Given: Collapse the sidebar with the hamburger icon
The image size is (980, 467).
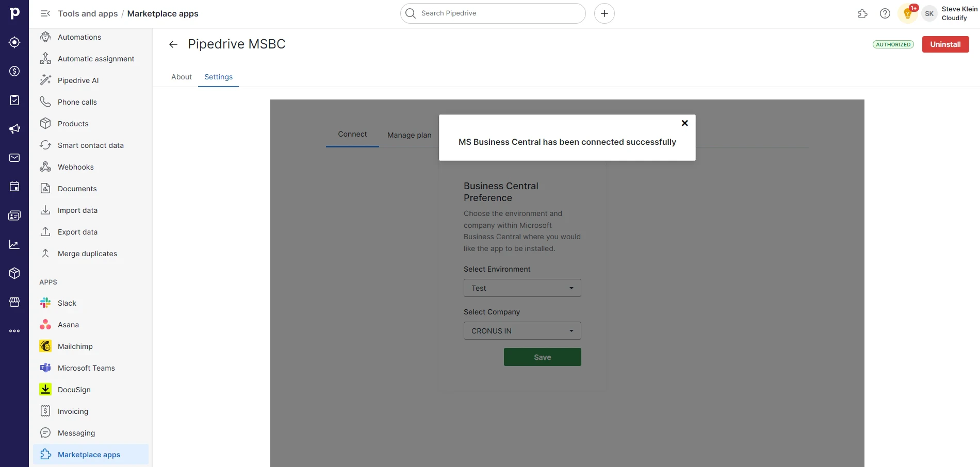Looking at the screenshot, I should [x=45, y=13].
